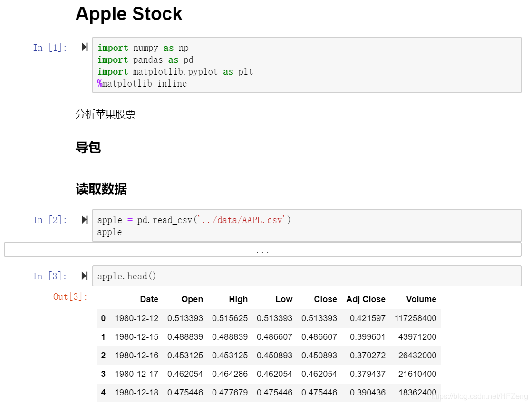
Task: Expand the collapsed output with three dots
Action: 262,249
